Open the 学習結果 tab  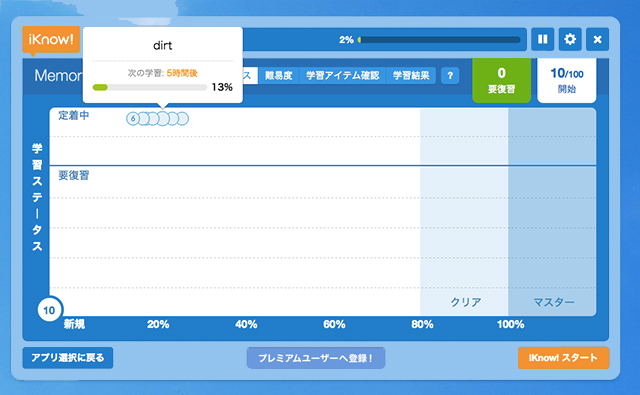coord(411,75)
